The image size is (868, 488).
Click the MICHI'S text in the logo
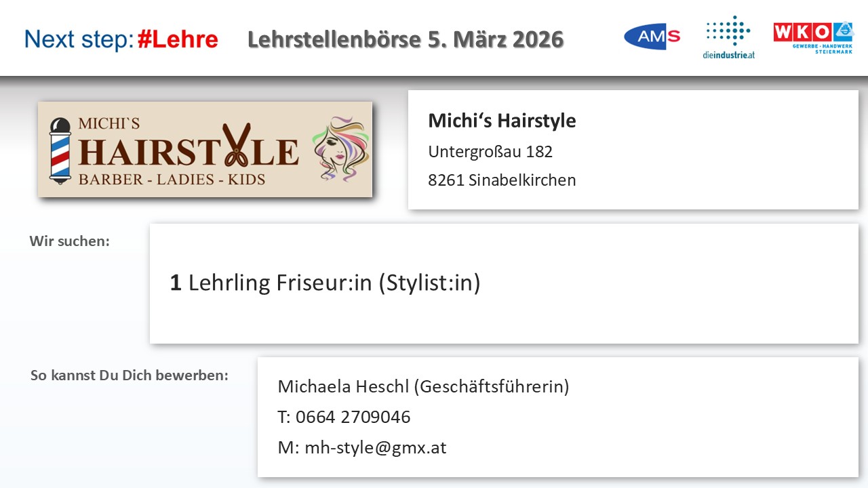click(x=108, y=123)
